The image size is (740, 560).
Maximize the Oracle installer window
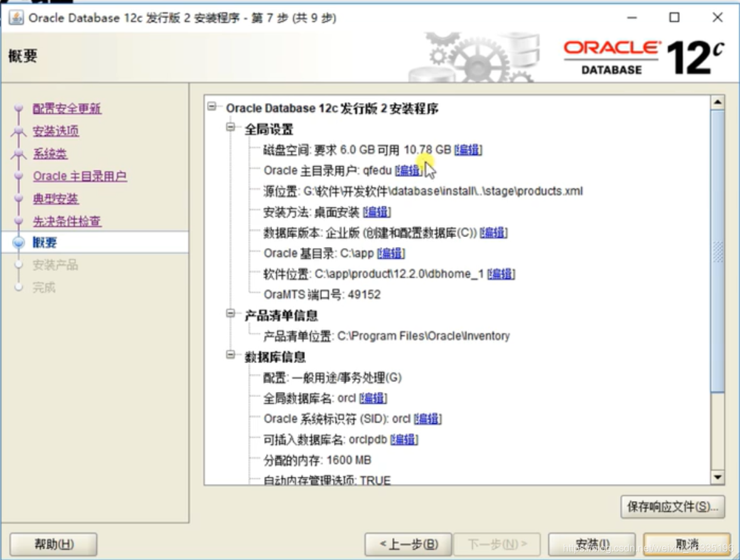click(x=674, y=18)
